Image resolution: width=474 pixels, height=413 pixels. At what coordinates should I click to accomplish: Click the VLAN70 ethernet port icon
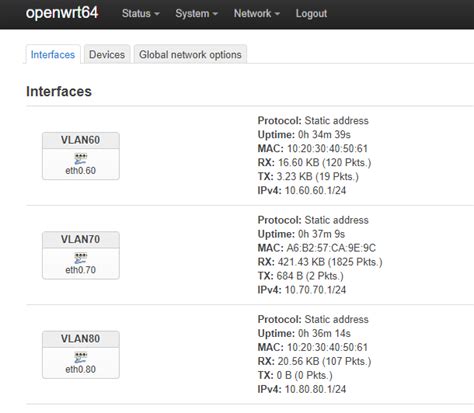81,258
